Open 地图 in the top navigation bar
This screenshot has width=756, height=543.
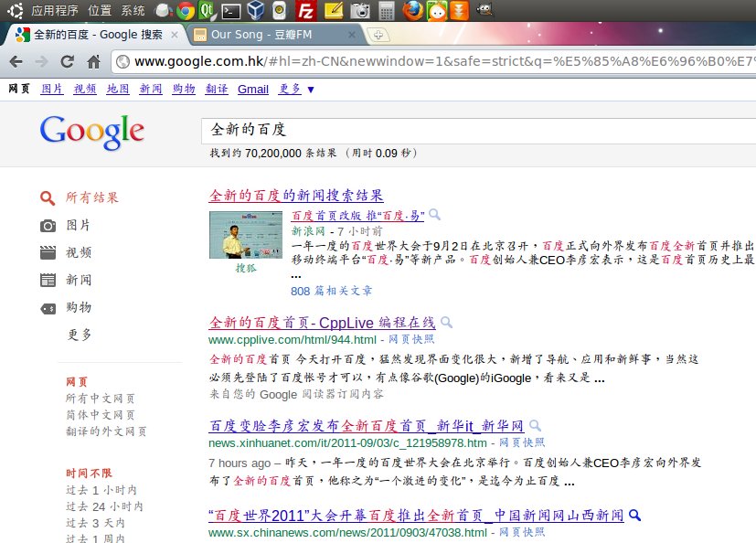(x=118, y=90)
